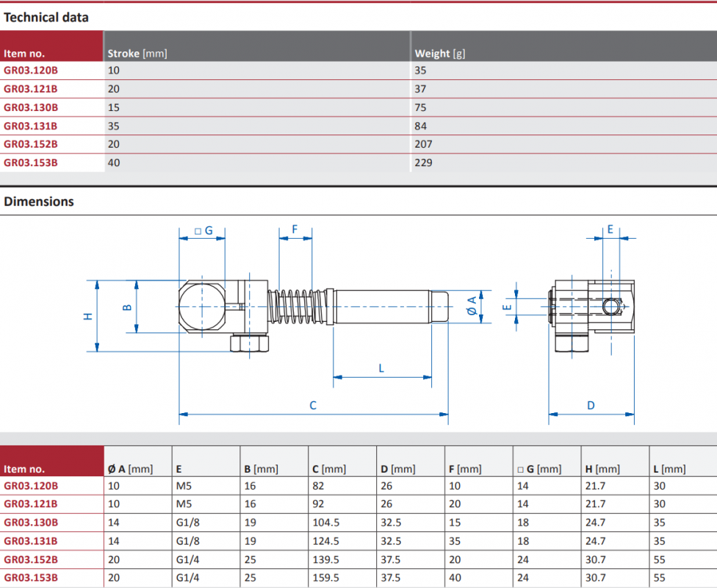Click the C value 139.5

click(325, 559)
